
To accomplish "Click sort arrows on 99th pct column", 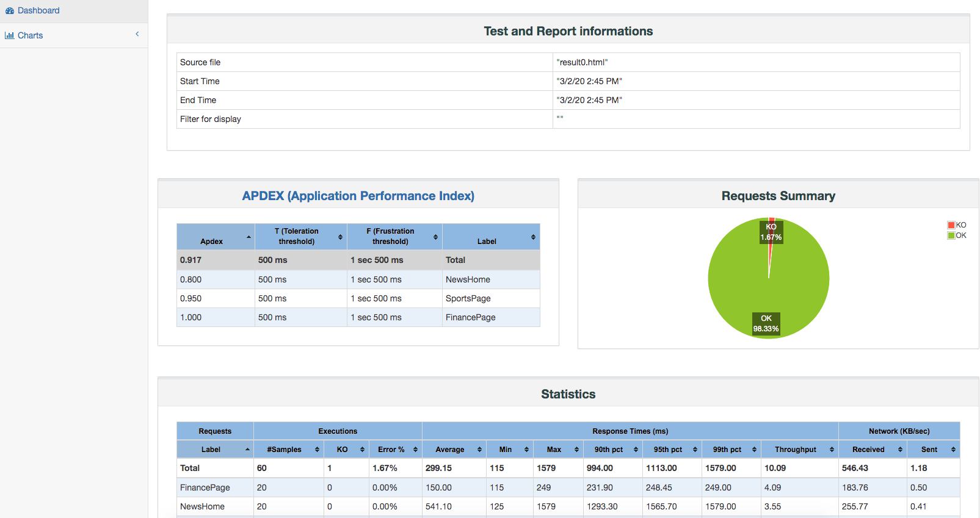I will 754,450.
